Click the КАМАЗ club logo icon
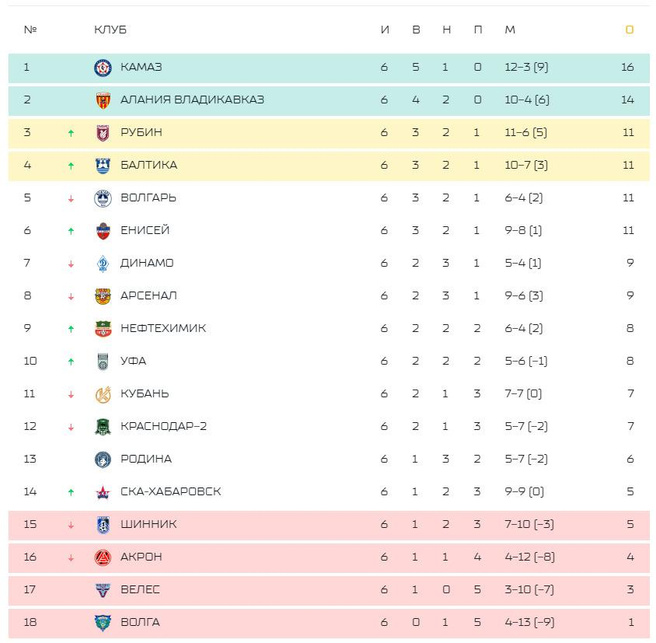This screenshot has height=643, width=656. click(102, 67)
